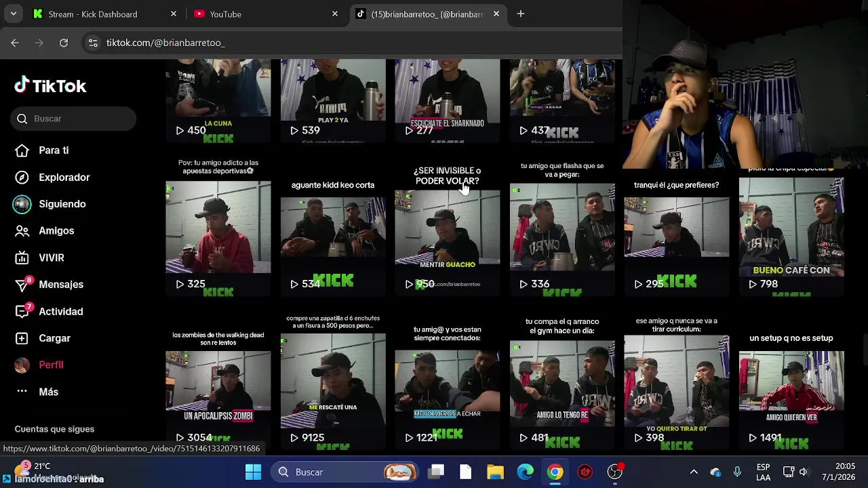The image size is (868, 488).
Task: Click the ESP LAA language indicator
Action: tap(763, 472)
